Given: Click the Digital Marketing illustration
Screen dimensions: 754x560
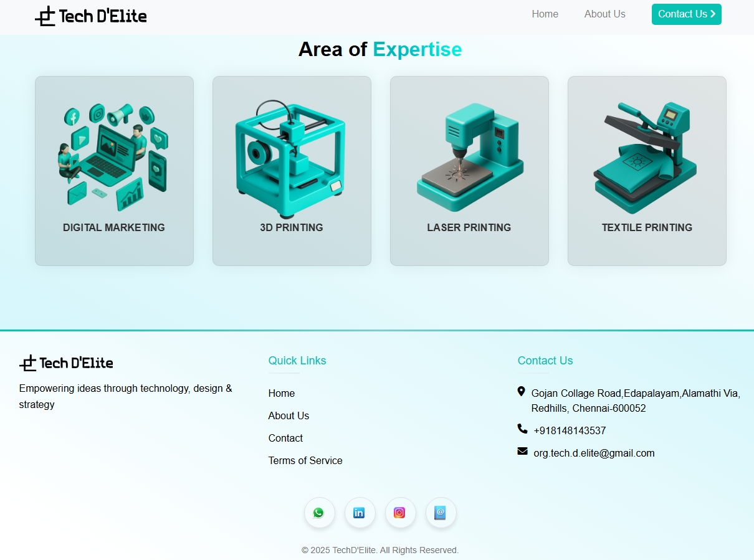Looking at the screenshot, I should pyautogui.click(x=114, y=158).
